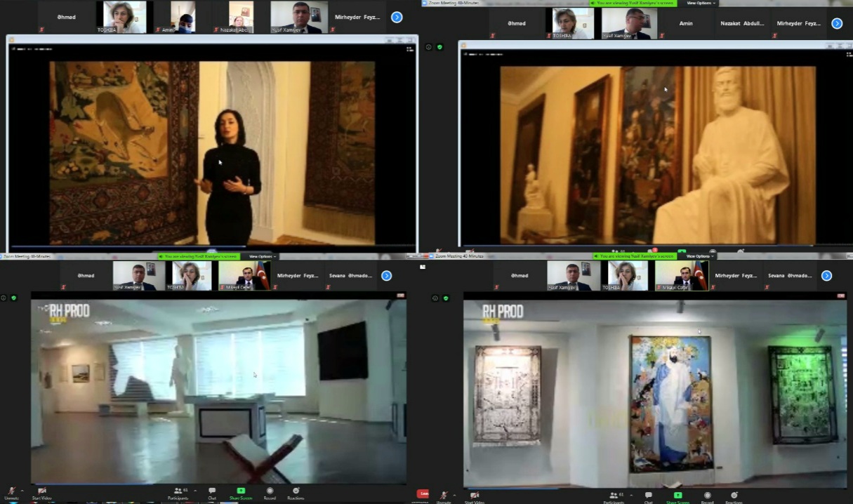Start Record in the gallery hall window
853x504 pixels.
[x=270, y=492]
